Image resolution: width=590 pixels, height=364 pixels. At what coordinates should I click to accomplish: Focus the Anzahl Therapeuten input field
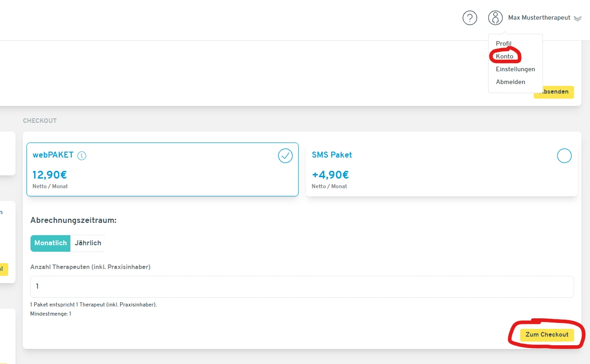pos(301,287)
